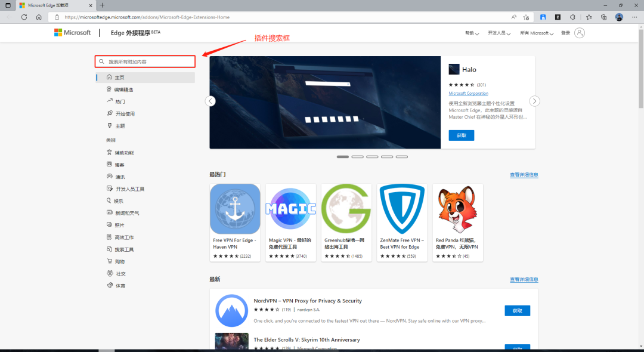The height and width of the screenshot is (352, 644).
Task: Click the account avatar icon beside 登录
Action: pos(580,33)
